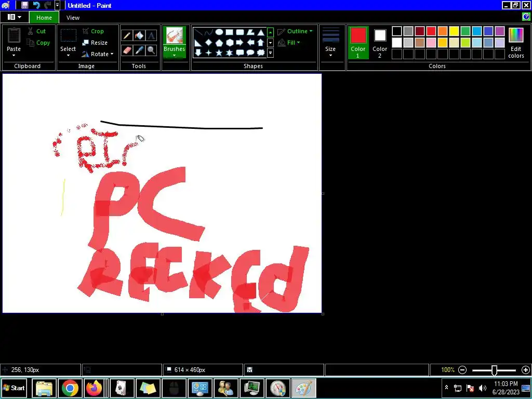Select the Magnifier tool

pyautogui.click(x=151, y=50)
